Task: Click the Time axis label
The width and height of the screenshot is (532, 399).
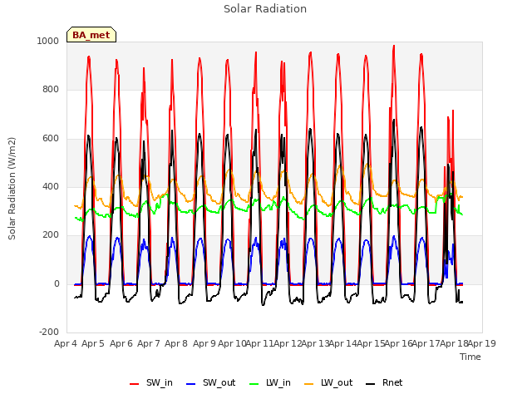Action: click(470, 357)
